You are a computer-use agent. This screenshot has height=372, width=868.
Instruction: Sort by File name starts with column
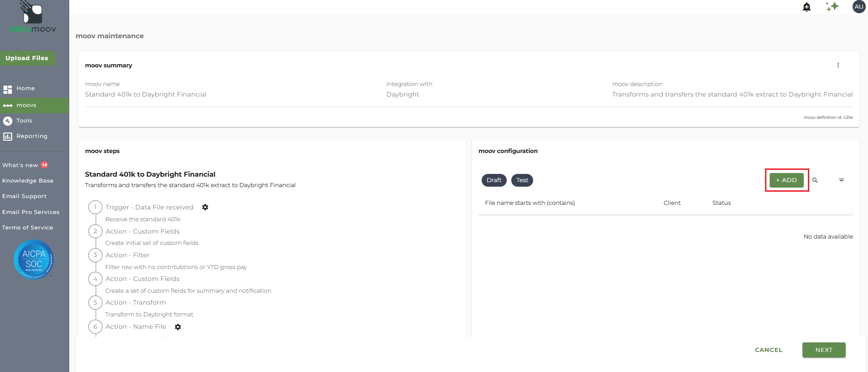tap(530, 203)
